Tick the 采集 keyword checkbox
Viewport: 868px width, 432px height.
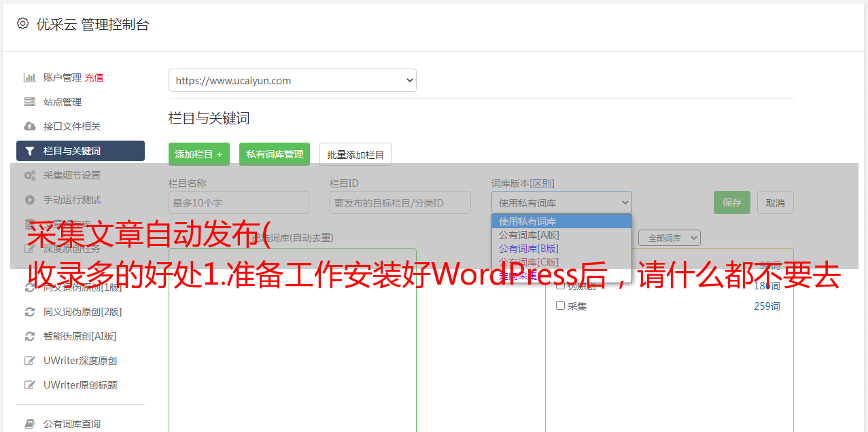pyautogui.click(x=561, y=306)
